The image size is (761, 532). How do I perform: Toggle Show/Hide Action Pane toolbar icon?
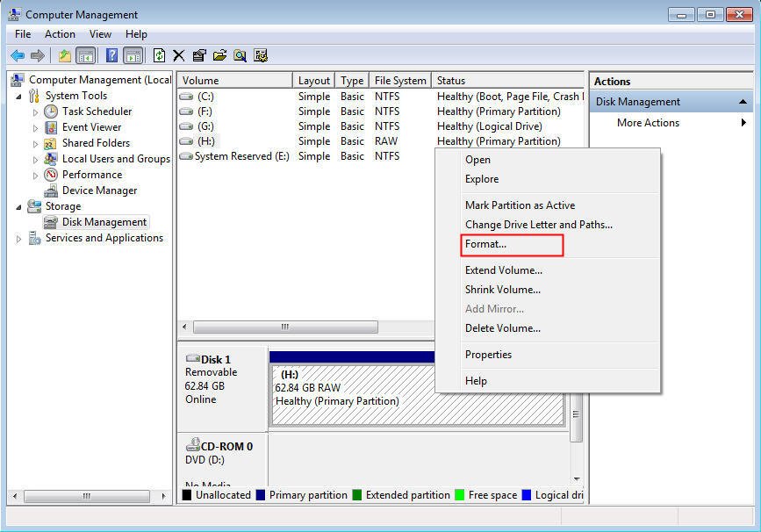click(x=133, y=56)
